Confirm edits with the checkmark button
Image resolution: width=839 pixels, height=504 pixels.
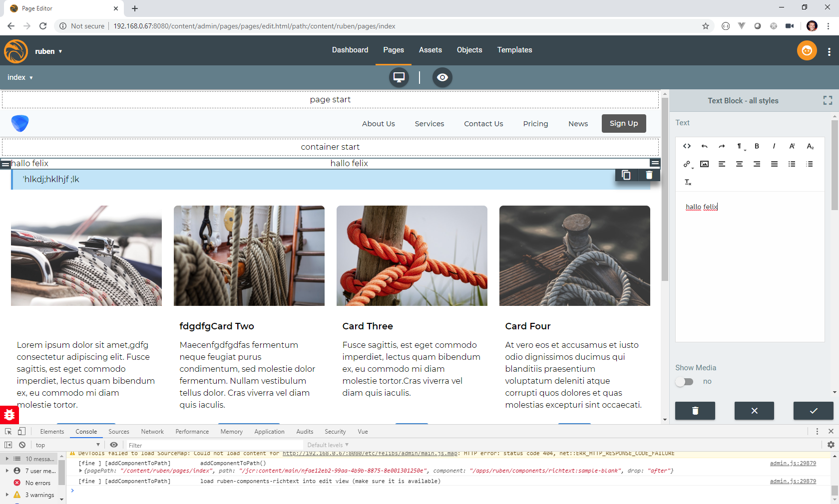[813, 411]
